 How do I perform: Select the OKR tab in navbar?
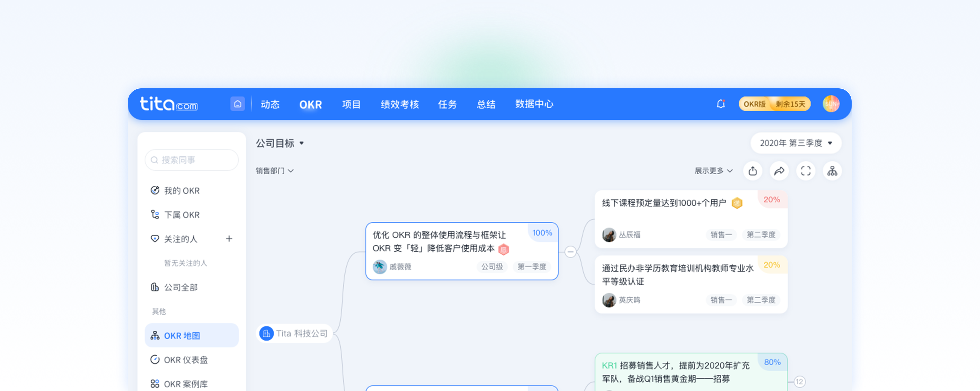coord(310,104)
